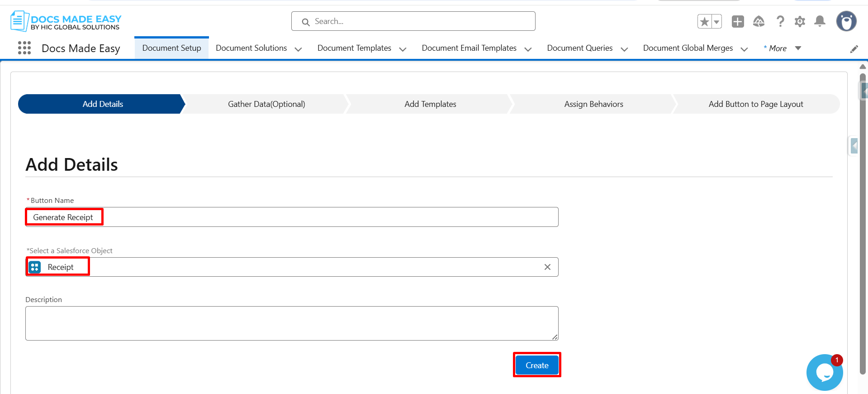The image size is (868, 394).
Task: Click the Create button
Action: [537, 365]
